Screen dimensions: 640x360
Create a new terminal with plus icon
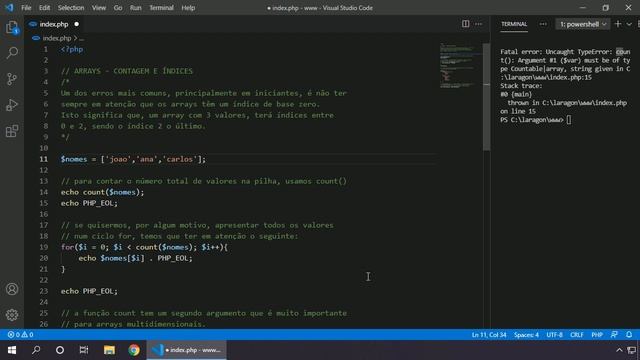[x=618, y=24]
